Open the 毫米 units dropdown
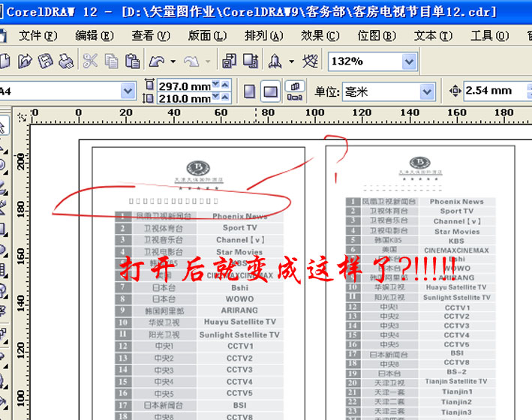The image size is (532, 420). [x=427, y=91]
